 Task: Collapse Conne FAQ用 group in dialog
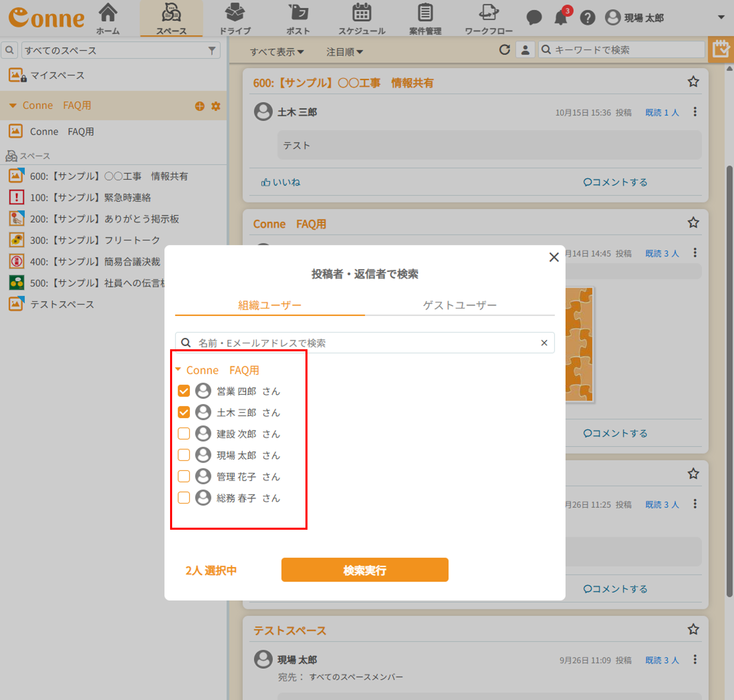coord(178,369)
